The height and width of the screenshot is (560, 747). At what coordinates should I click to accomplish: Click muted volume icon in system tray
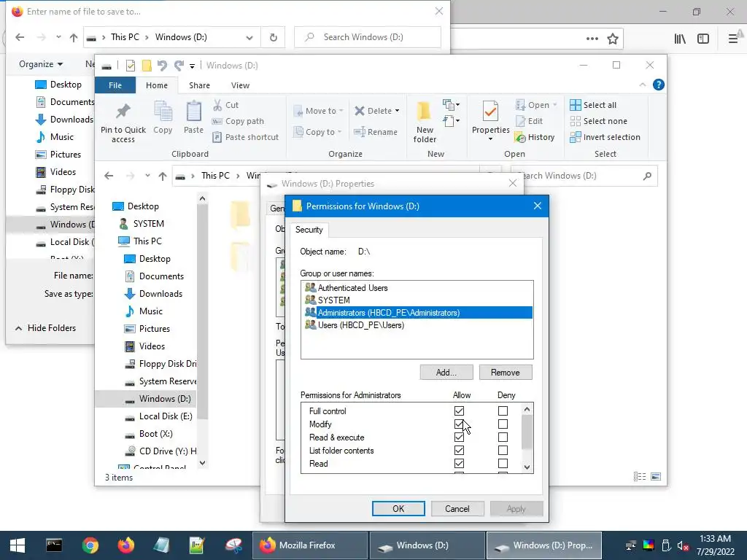click(683, 545)
